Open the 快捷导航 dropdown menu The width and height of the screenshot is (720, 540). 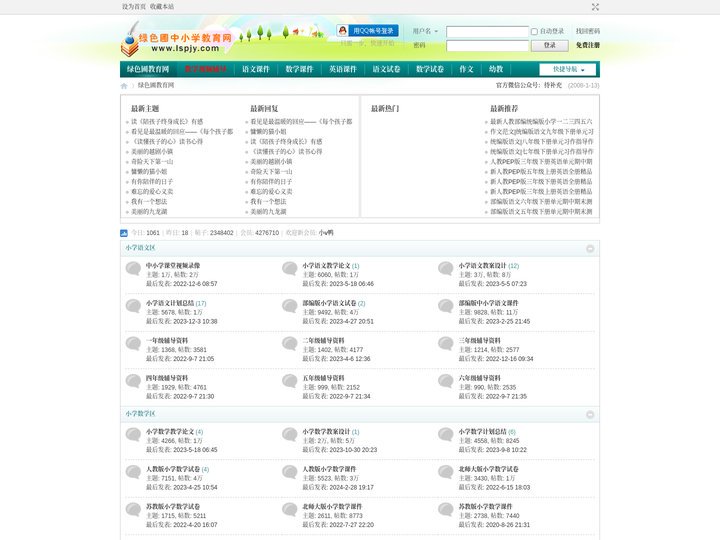(568, 69)
